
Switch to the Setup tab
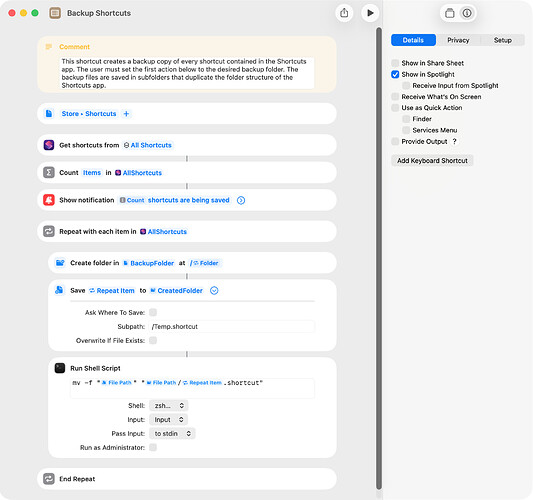coord(502,40)
